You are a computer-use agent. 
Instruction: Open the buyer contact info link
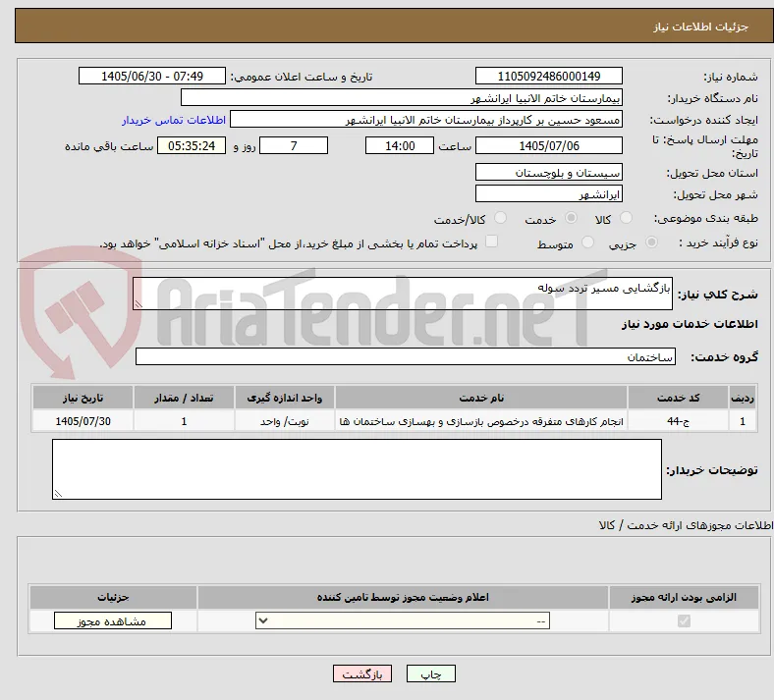[174, 121]
